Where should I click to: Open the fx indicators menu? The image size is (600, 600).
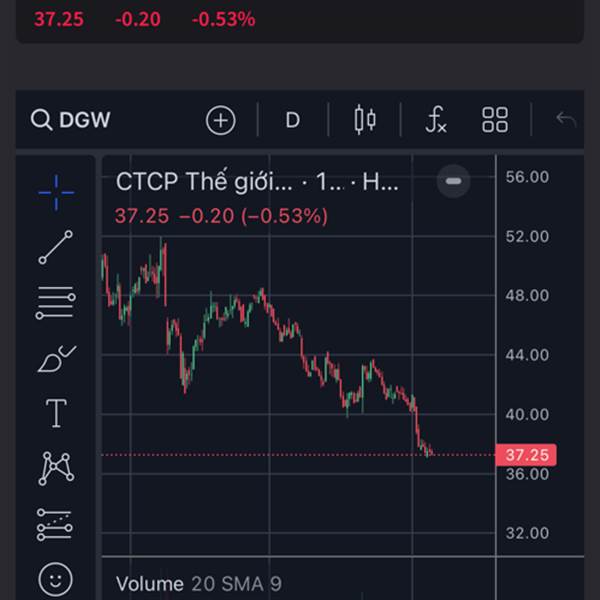click(x=435, y=121)
